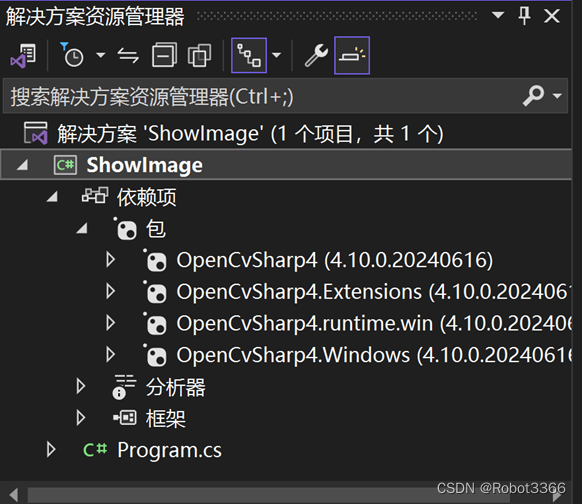Screen dimensions: 582x504
Task: Click the 包 package icon
Action: 125,229
